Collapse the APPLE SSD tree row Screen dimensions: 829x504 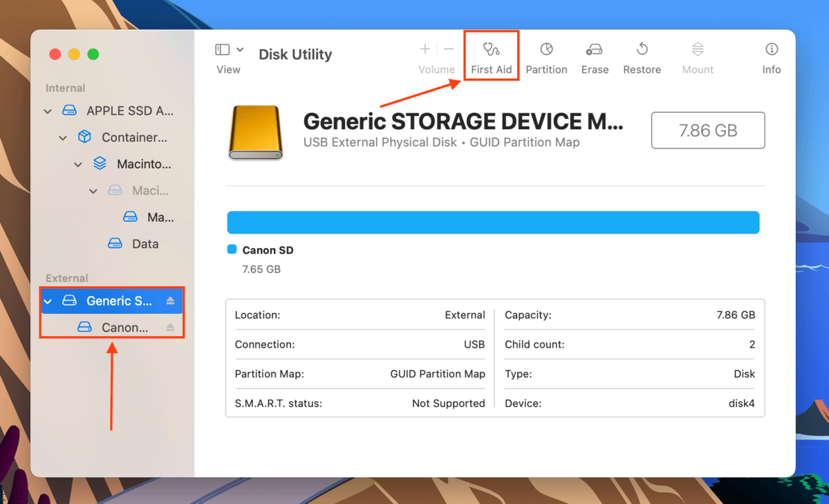pos(48,111)
